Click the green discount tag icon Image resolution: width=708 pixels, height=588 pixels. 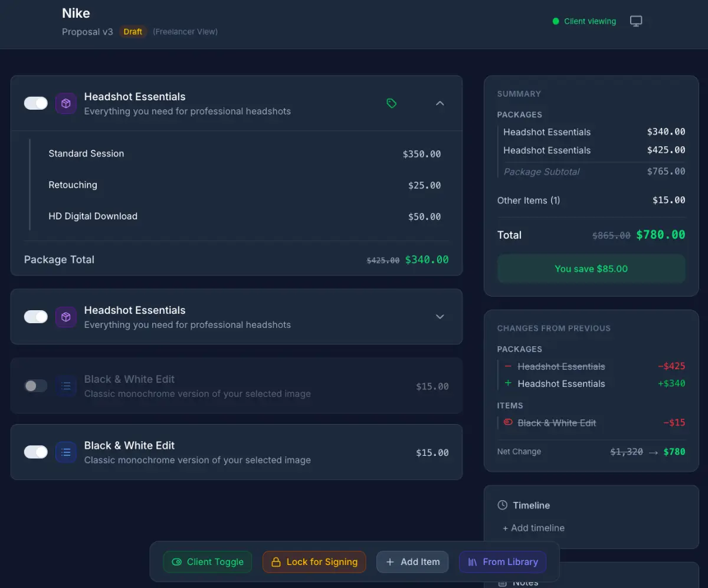point(391,103)
